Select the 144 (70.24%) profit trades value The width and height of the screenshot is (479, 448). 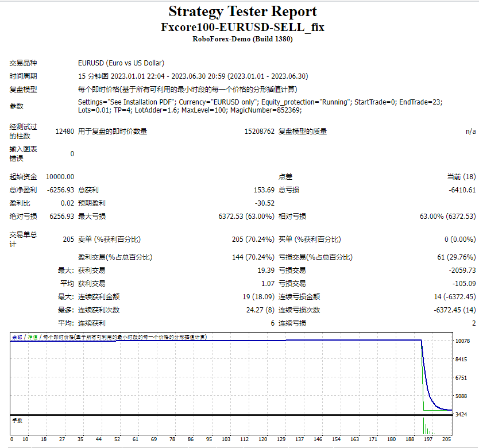coord(253,257)
